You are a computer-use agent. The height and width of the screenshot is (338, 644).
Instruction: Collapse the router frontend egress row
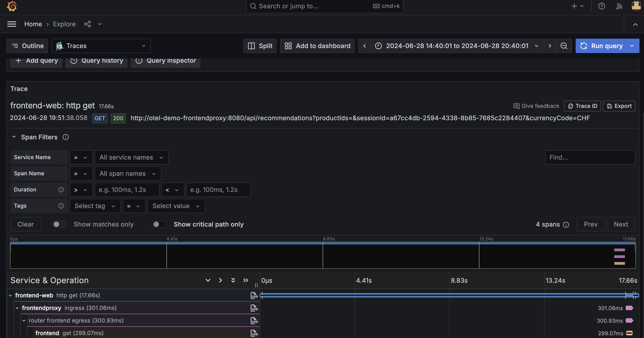pos(24,320)
